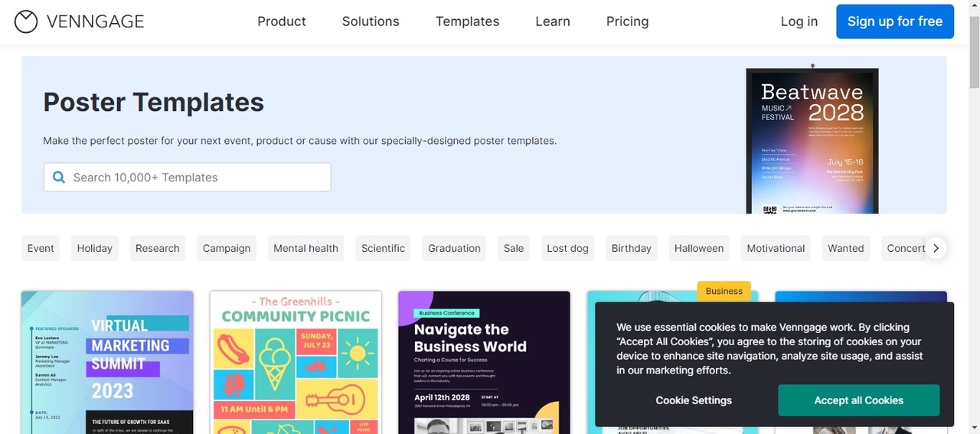Select the Halloween category filter
This screenshot has height=434, width=980.
coord(698,248)
